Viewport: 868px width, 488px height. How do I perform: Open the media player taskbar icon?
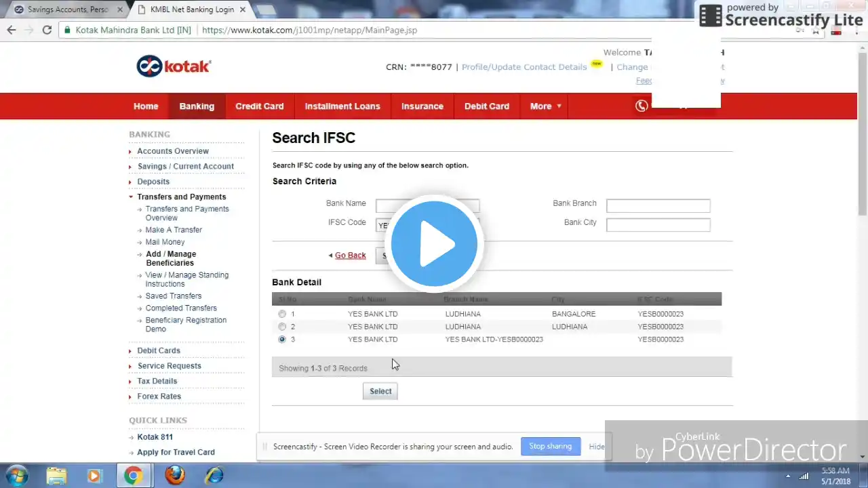94,476
